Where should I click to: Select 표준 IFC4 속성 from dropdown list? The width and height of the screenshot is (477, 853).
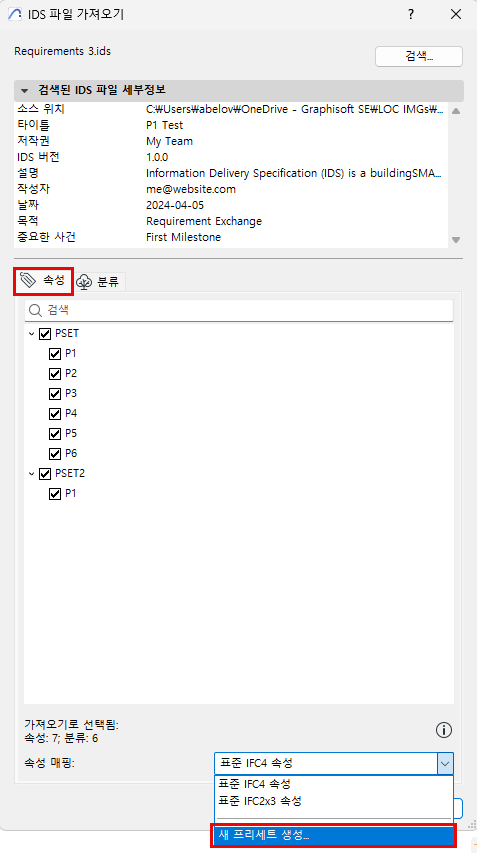point(334,784)
